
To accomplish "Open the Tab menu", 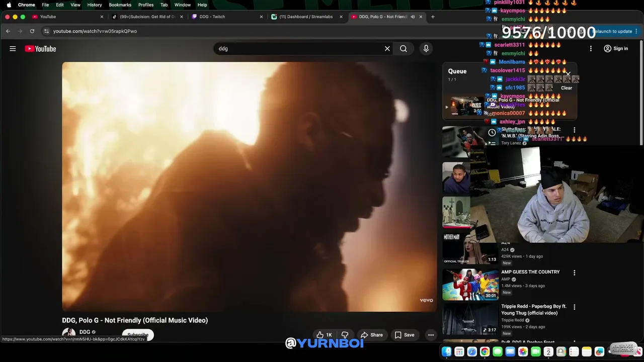I will tap(164, 5).
